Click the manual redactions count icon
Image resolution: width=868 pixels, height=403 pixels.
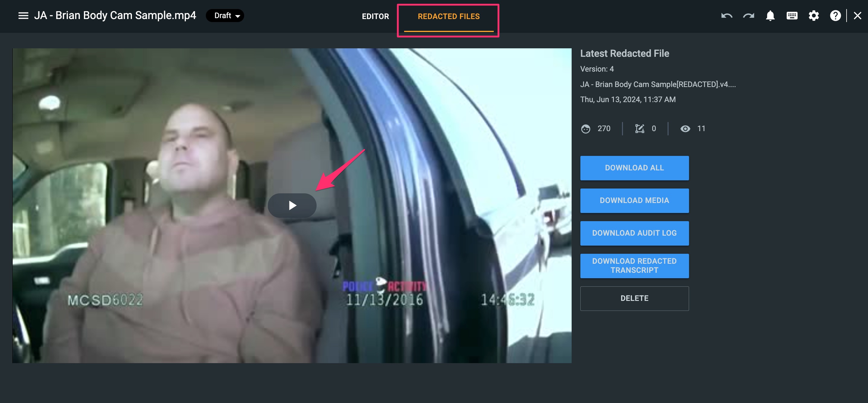(x=639, y=129)
